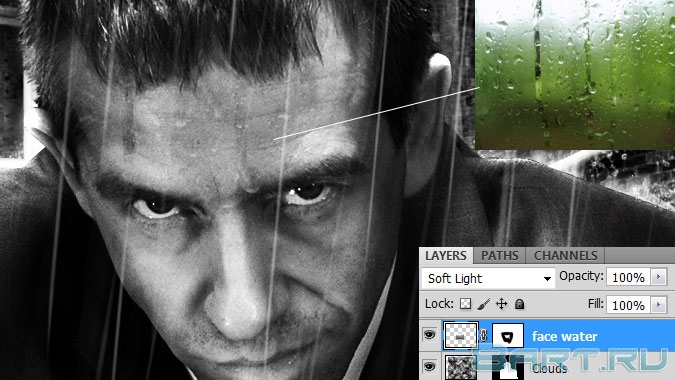Select the Layers tab
The width and height of the screenshot is (675, 380).
[x=446, y=256]
